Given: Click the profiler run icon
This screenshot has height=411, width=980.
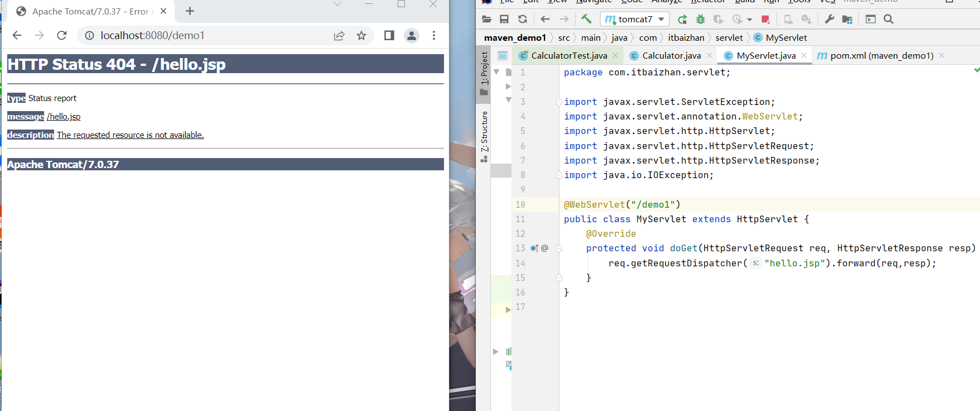Looking at the screenshot, I should pos(737,20).
